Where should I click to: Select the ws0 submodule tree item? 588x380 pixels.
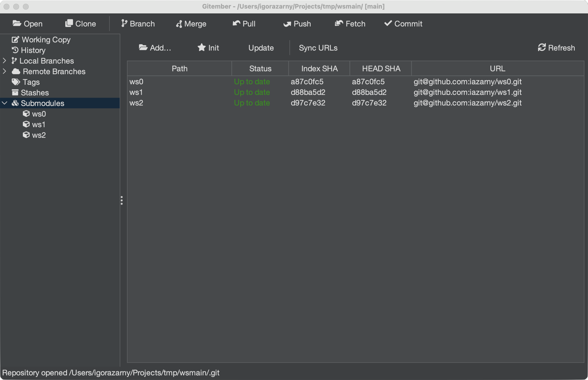point(39,114)
